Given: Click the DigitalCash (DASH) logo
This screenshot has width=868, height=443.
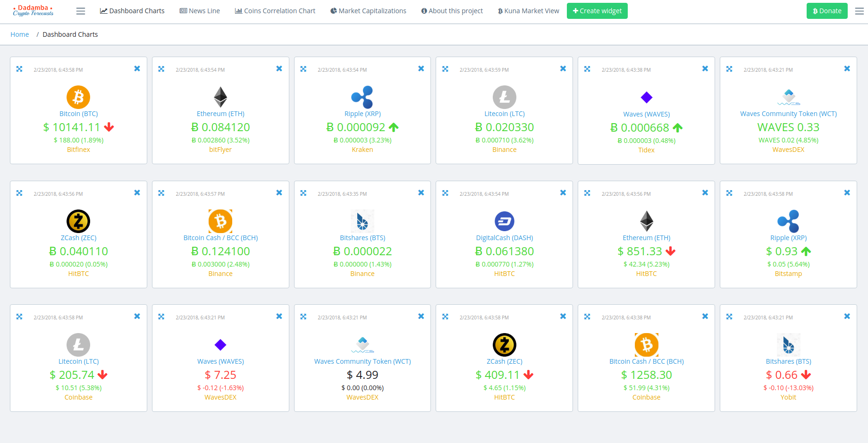Looking at the screenshot, I should (504, 221).
